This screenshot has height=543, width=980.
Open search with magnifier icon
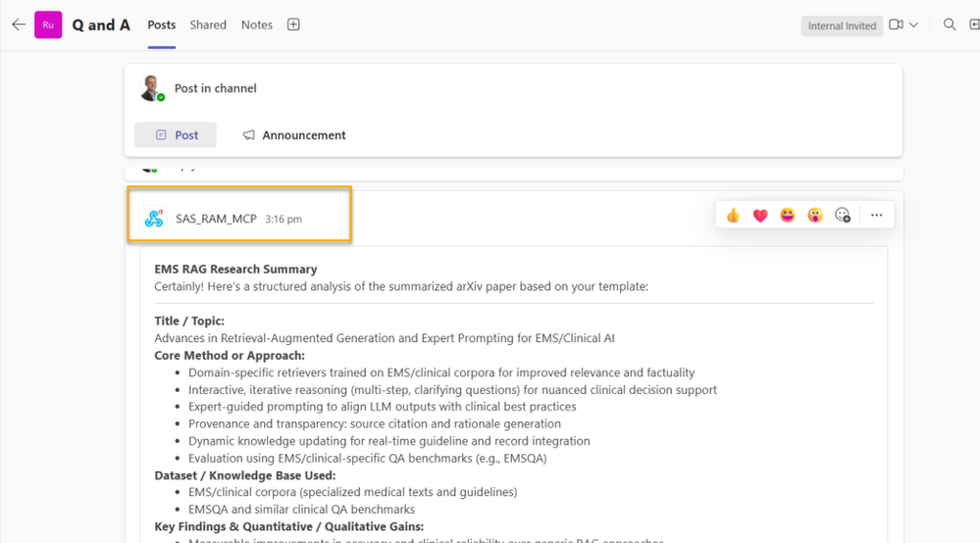tap(950, 25)
